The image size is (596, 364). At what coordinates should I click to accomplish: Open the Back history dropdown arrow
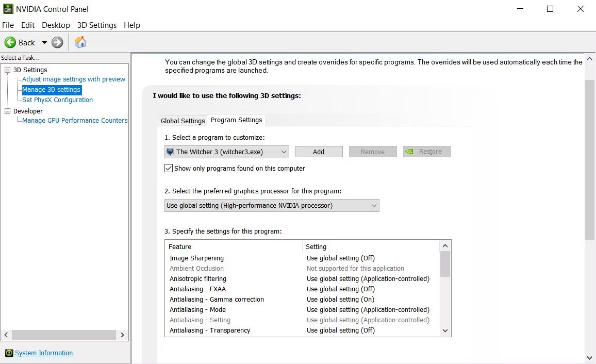[44, 42]
